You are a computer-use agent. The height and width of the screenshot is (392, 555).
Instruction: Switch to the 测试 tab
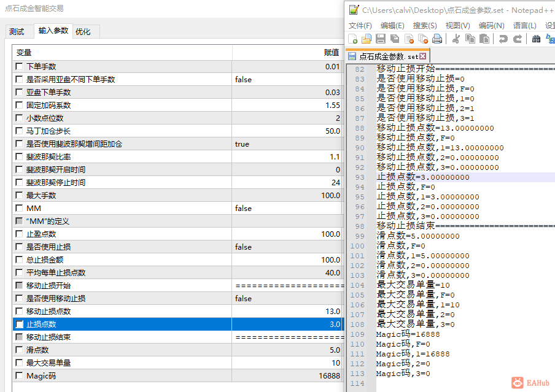17,31
